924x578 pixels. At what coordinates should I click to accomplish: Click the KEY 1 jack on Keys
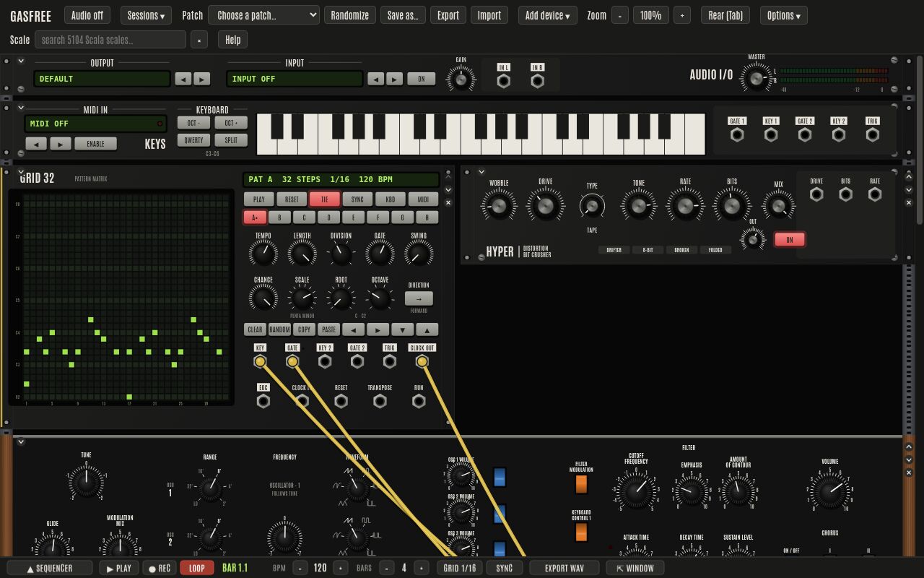(x=771, y=134)
